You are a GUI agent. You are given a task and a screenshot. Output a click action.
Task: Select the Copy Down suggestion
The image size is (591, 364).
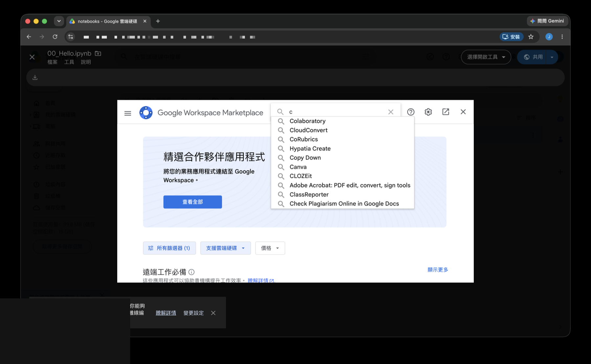pos(342,158)
